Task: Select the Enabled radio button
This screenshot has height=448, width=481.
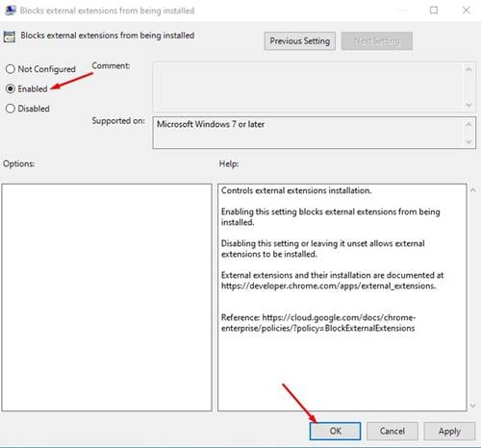Action: (x=11, y=88)
